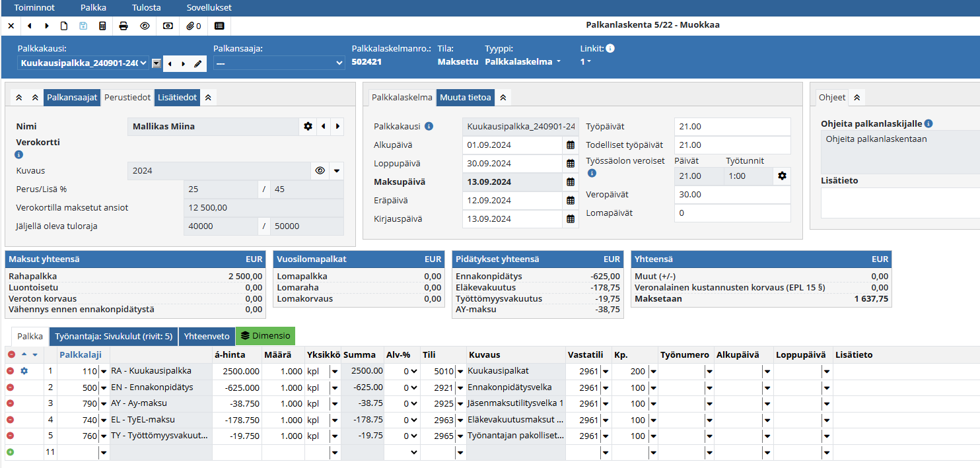Click the pencil icon beside Palkkakausi selector
The image size is (980, 468).
pos(197,63)
